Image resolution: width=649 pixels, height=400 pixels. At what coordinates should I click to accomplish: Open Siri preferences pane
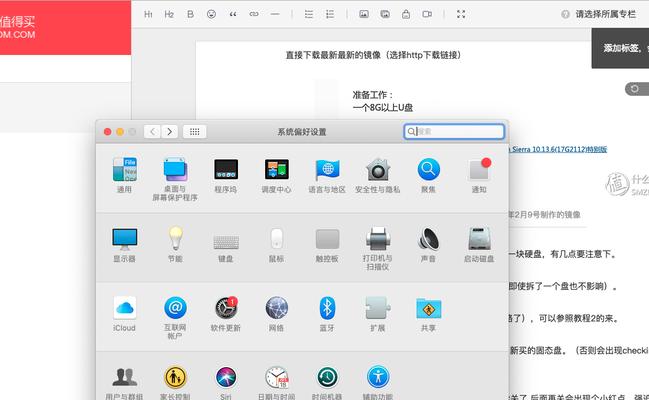click(x=226, y=383)
